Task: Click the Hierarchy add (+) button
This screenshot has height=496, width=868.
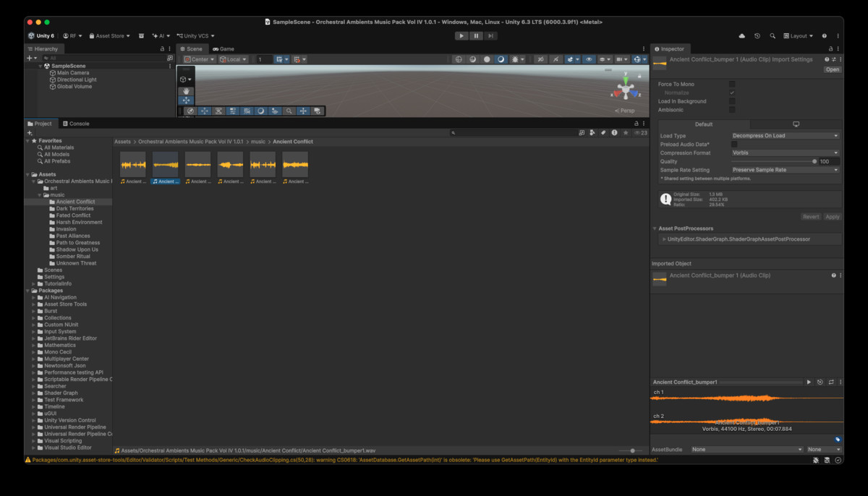Action: 29,58
